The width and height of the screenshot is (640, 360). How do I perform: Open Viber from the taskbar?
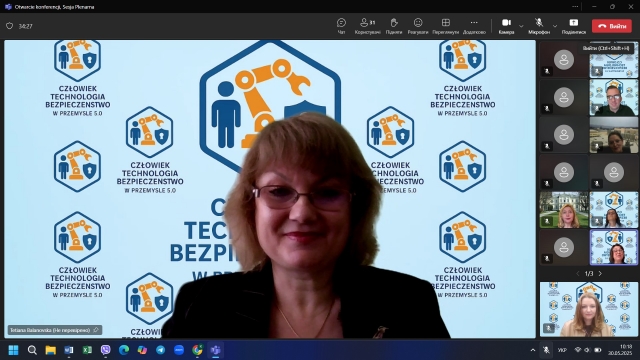tap(105, 350)
